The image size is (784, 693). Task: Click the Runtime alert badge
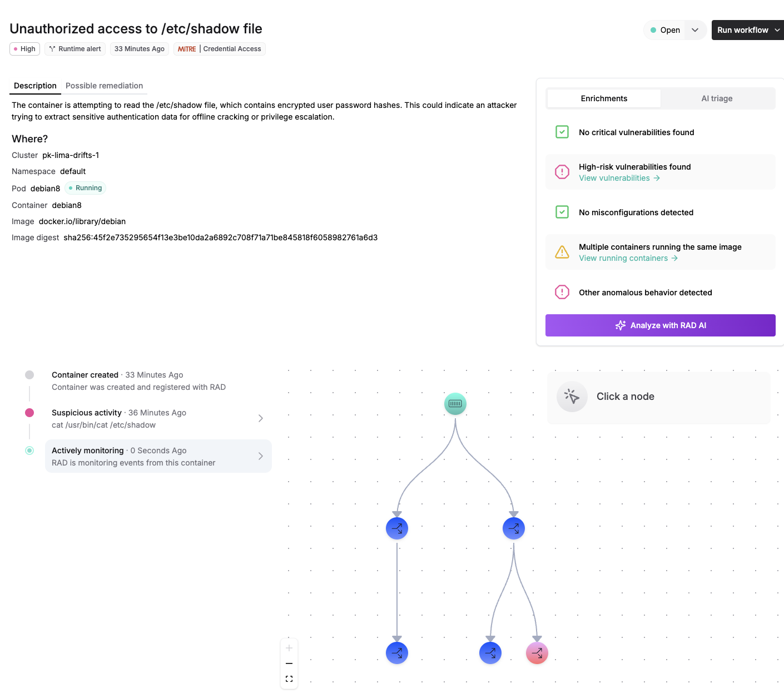75,49
